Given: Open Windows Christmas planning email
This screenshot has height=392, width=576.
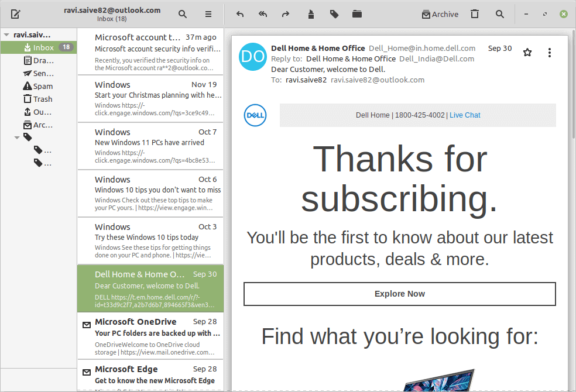Looking at the screenshot, I should [150, 99].
